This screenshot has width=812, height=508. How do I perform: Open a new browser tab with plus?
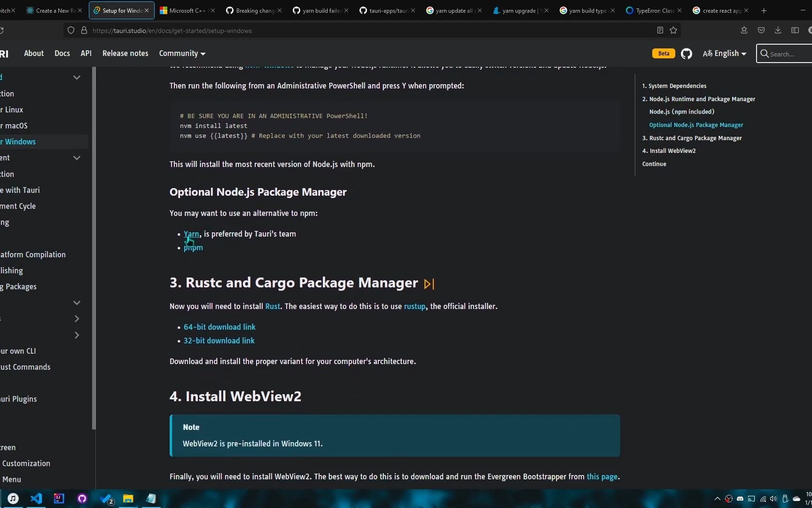pyautogui.click(x=764, y=10)
